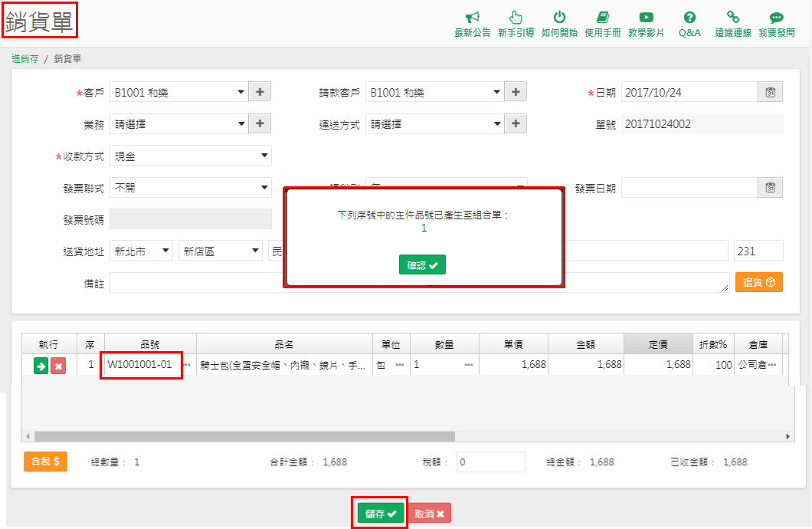Open Q&A help icon
The height and width of the screenshot is (529, 812).
[x=689, y=25]
